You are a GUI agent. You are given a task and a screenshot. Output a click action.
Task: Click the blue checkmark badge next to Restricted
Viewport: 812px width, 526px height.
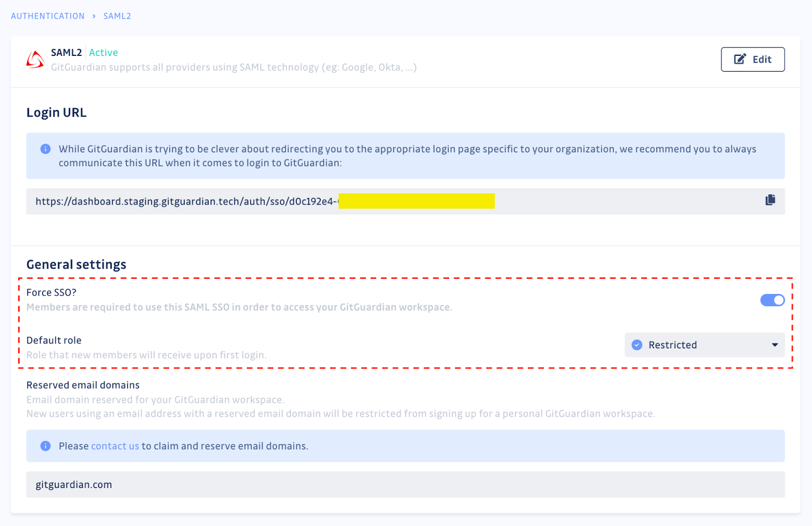pos(636,345)
